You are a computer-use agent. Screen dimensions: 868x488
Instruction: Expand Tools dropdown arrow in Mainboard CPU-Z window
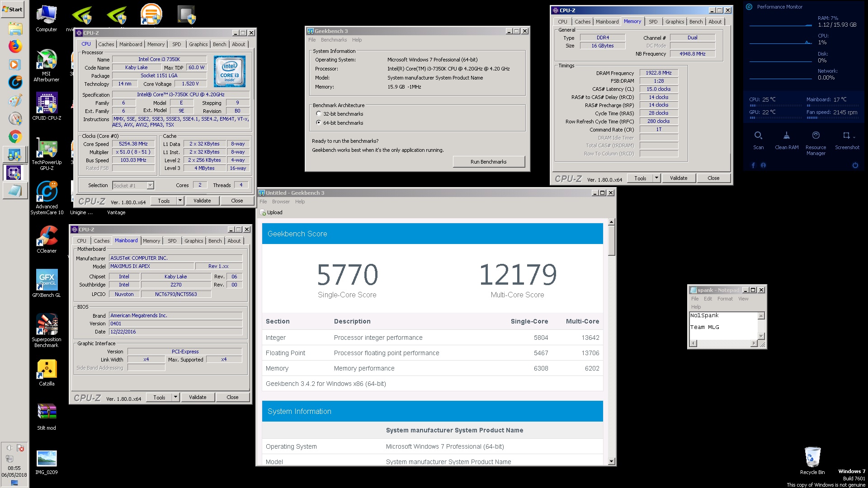(x=175, y=397)
